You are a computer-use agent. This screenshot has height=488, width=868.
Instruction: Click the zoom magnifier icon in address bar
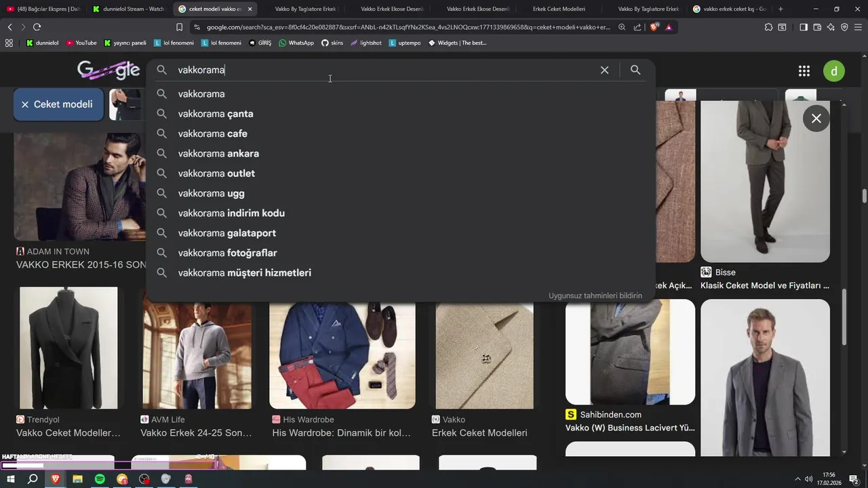click(622, 27)
